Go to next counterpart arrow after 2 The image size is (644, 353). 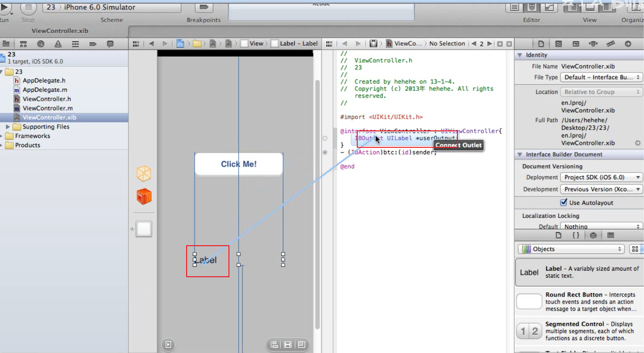[490, 44]
